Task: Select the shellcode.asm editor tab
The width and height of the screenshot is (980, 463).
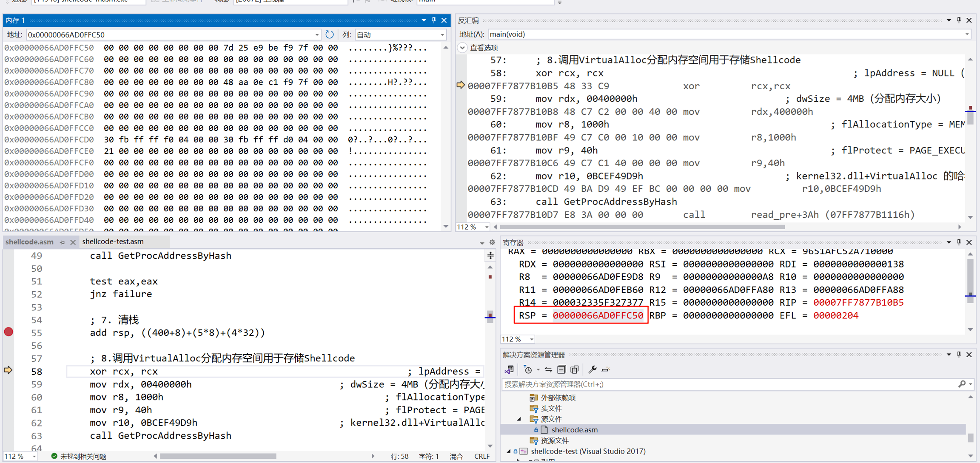Action: [29, 241]
